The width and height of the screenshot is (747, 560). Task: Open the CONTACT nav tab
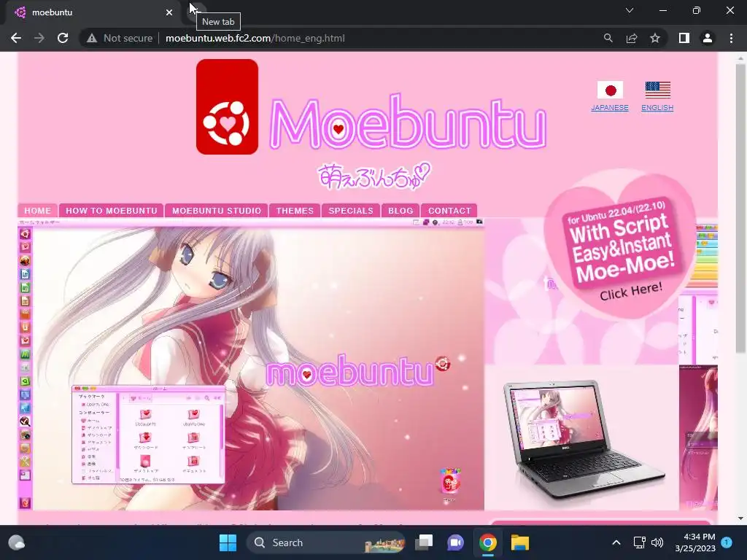pyautogui.click(x=449, y=211)
